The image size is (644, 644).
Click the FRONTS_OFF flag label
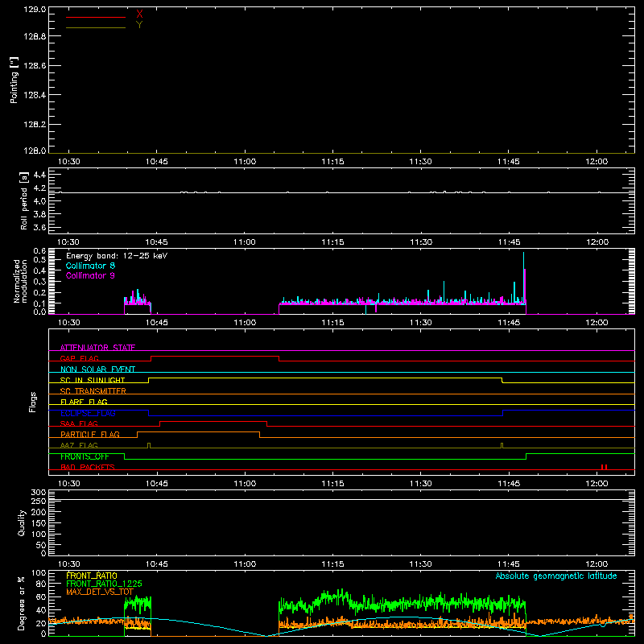coord(85,456)
